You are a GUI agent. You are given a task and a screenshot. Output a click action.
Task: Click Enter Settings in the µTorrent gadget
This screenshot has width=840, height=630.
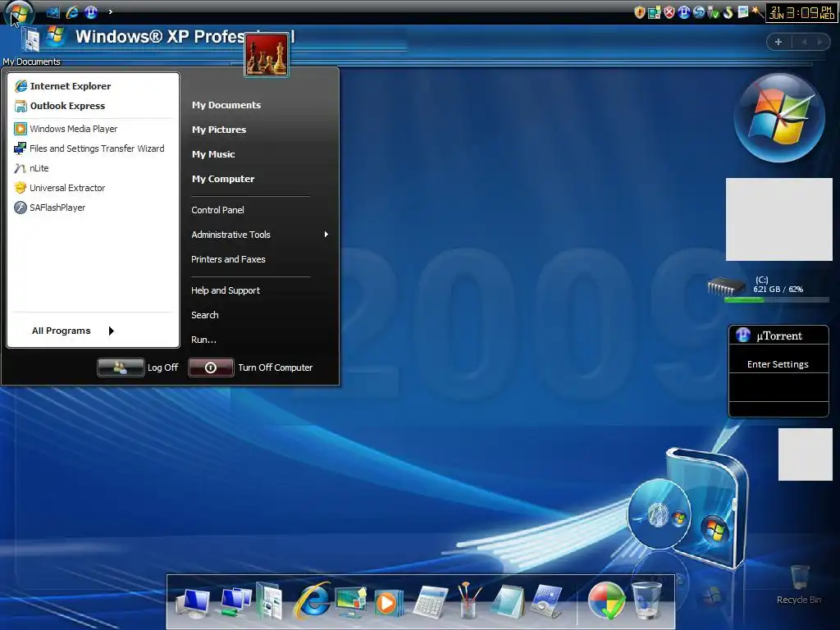pos(778,364)
